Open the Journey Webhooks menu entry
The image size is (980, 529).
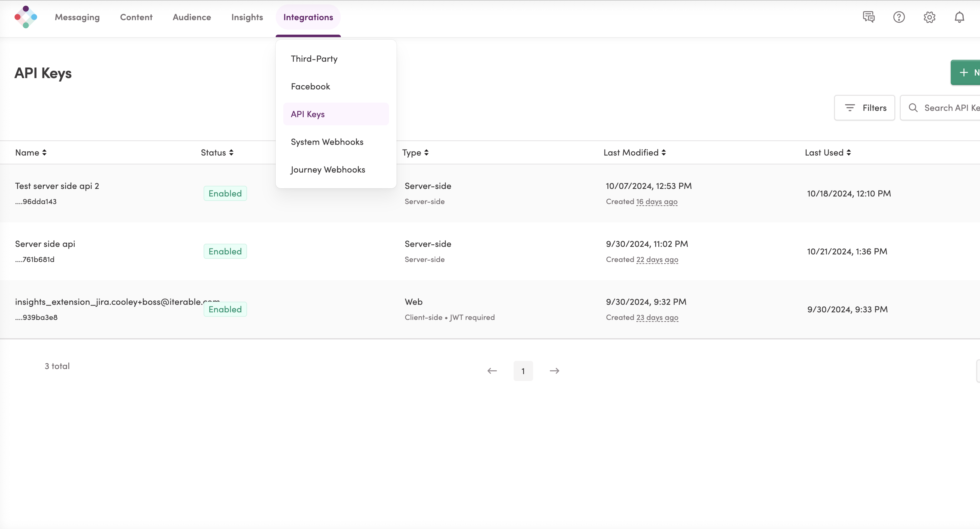point(328,170)
